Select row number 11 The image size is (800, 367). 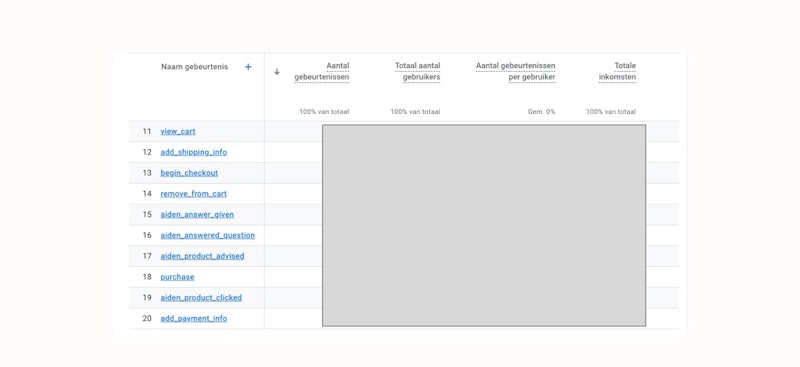pyautogui.click(x=147, y=132)
